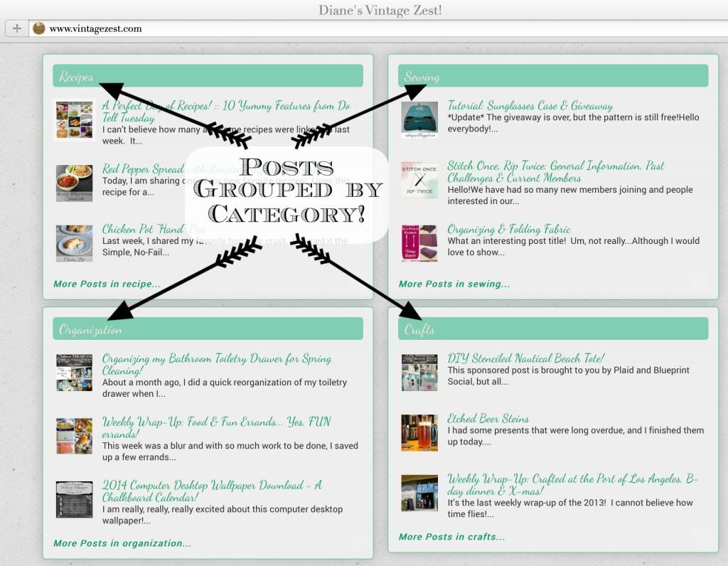Open the Sewing category header
The image size is (728, 566).
click(x=422, y=77)
